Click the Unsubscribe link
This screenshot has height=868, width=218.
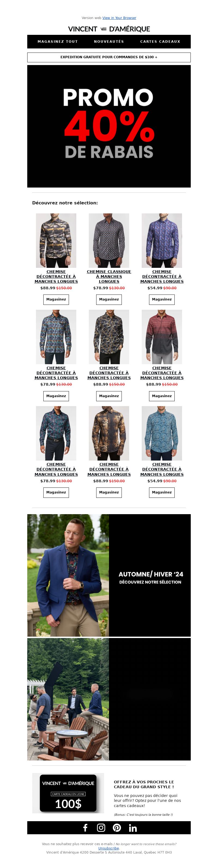click(x=108, y=848)
